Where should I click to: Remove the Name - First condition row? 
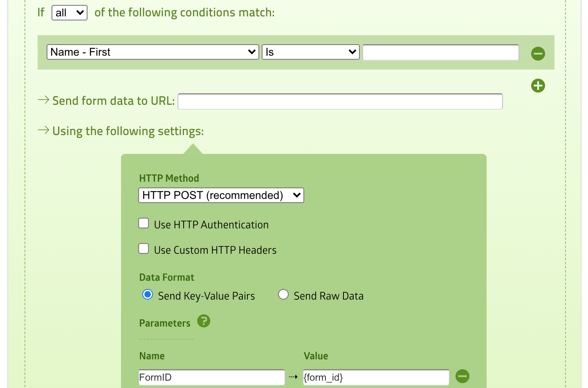(538, 54)
